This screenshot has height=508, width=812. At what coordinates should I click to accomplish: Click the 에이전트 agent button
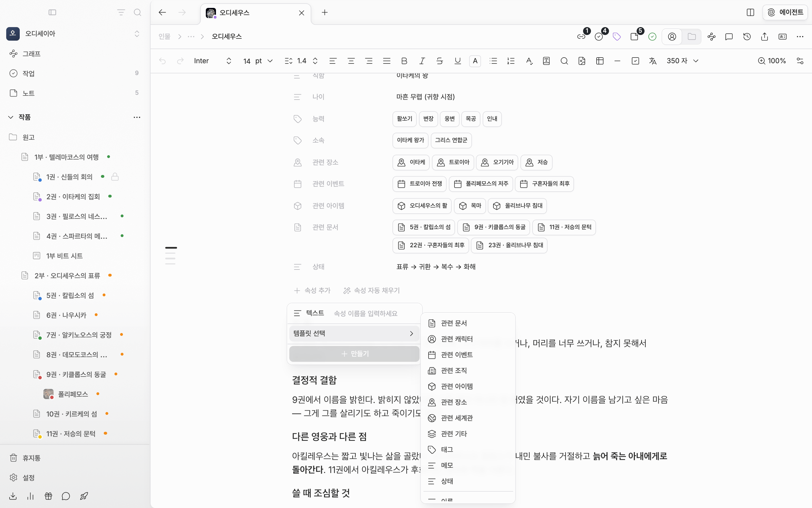click(x=785, y=12)
